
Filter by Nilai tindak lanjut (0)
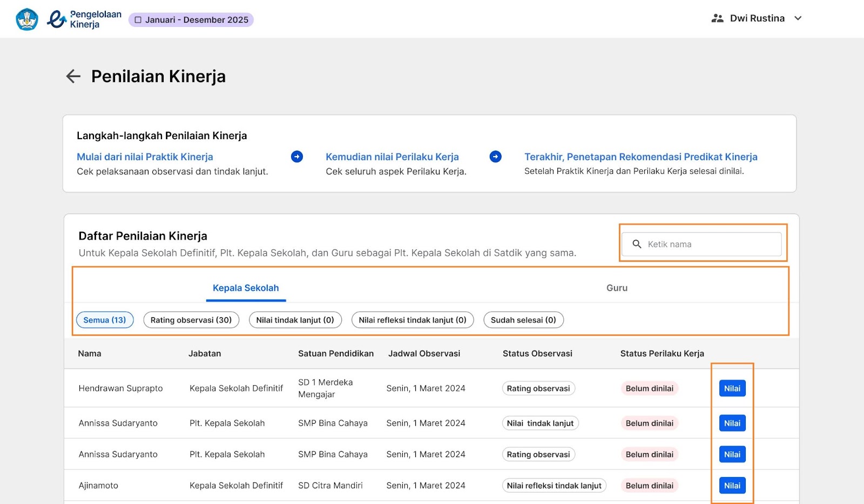coord(295,320)
